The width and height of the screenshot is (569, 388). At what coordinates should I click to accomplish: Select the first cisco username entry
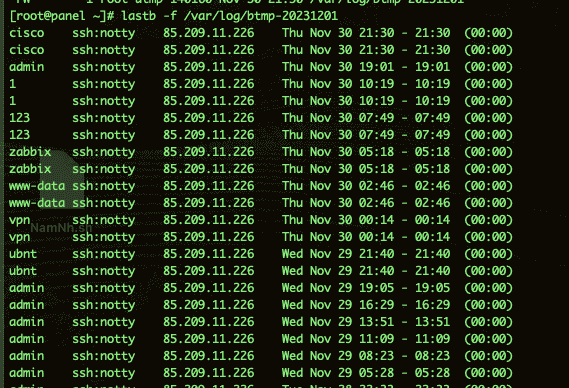click(x=26, y=33)
